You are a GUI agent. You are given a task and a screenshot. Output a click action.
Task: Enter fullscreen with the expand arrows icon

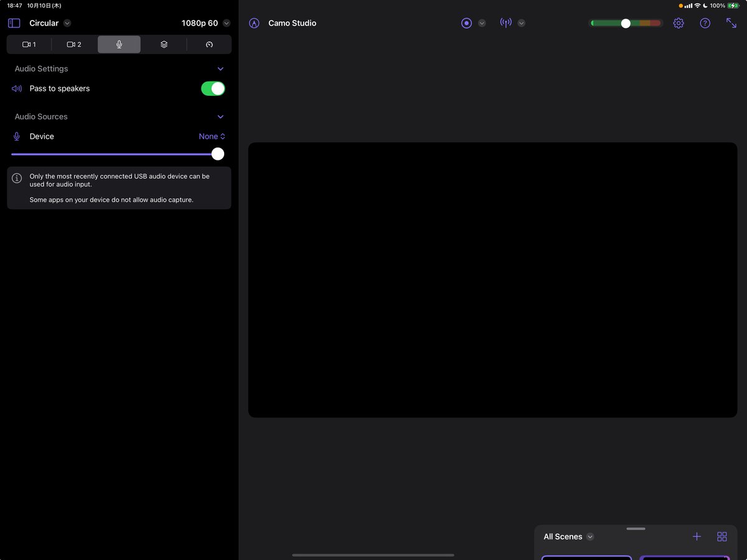click(x=731, y=23)
